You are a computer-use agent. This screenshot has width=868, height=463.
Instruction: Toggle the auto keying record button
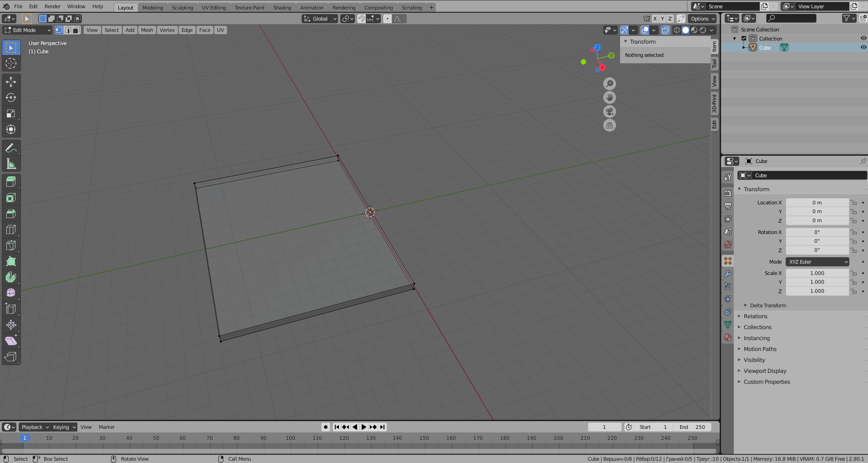coord(326,427)
